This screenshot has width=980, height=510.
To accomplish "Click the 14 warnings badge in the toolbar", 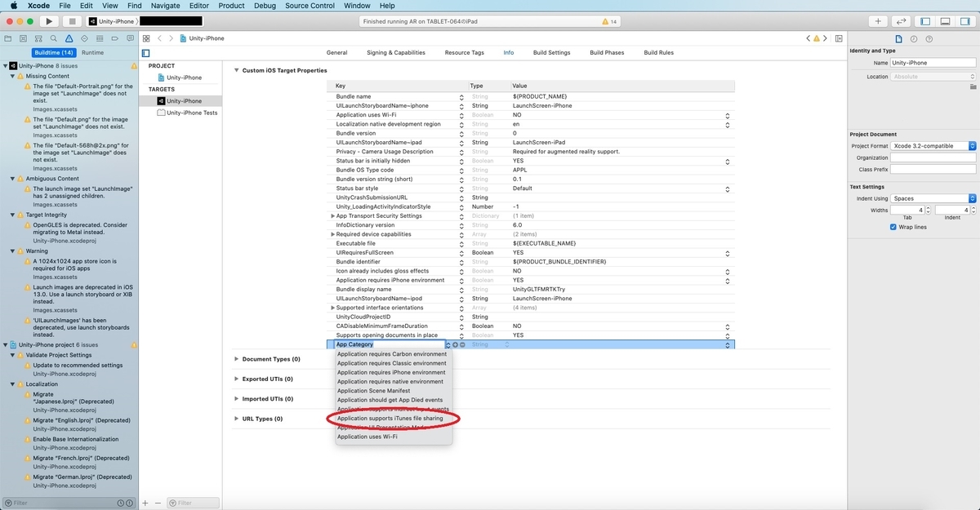I will 609,21.
